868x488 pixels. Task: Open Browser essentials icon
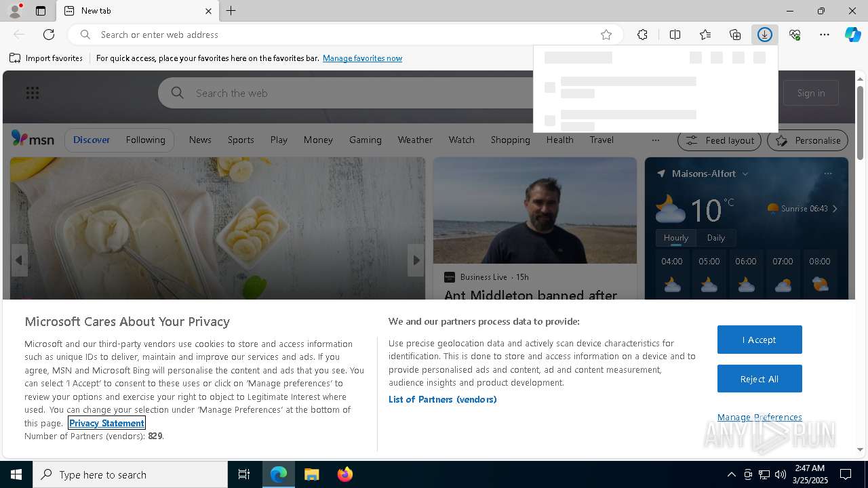point(795,35)
